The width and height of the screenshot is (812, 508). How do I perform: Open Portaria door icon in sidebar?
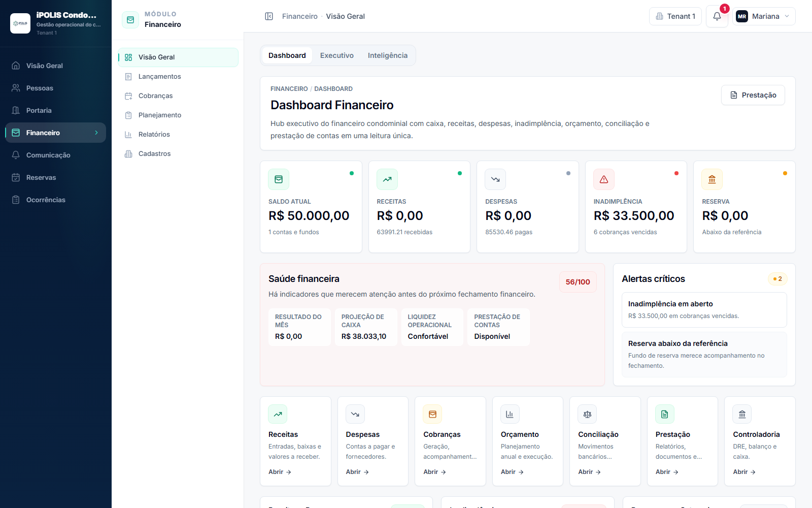coord(16,110)
